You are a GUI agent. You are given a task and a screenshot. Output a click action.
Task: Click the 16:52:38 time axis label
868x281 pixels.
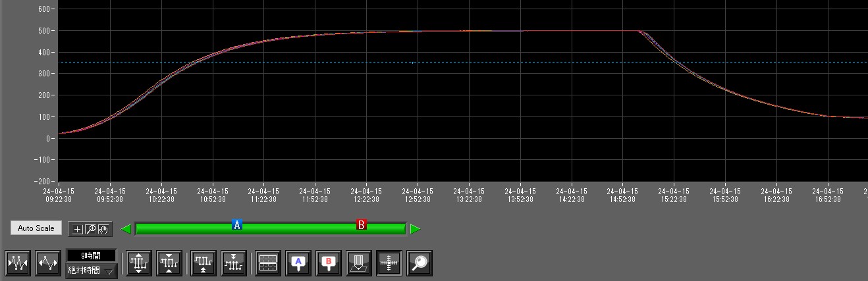coord(828,199)
